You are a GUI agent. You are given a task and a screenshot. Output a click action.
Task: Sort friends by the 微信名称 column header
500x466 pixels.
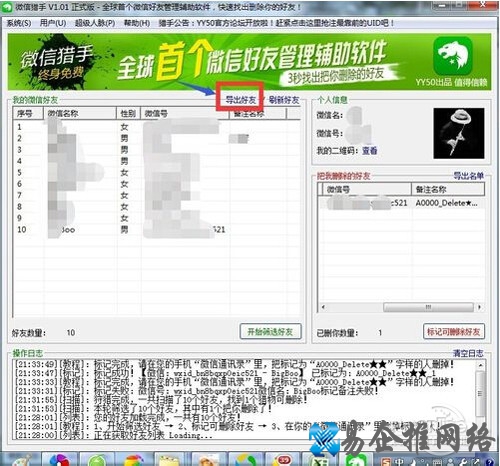click(x=80, y=113)
